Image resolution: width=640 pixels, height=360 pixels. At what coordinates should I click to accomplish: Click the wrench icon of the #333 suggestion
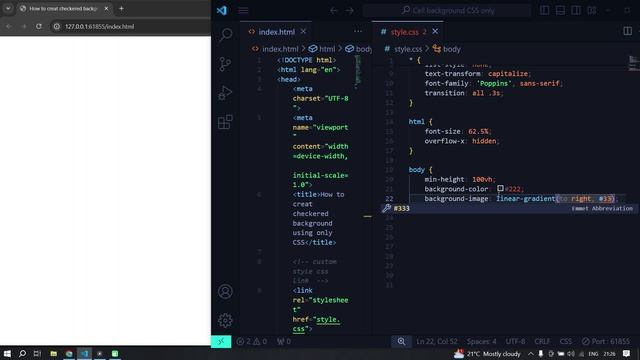[x=387, y=208]
